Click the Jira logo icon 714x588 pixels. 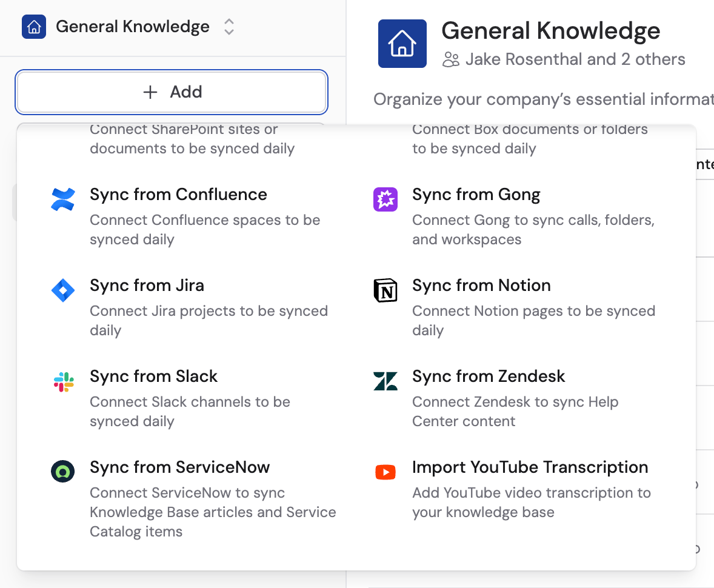tap(63, 290)
